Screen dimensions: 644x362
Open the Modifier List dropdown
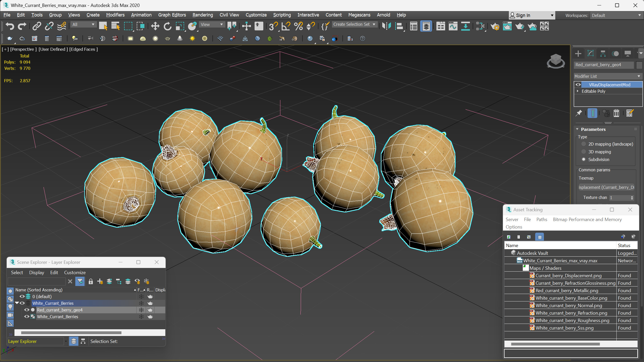[x=608, y=76]
